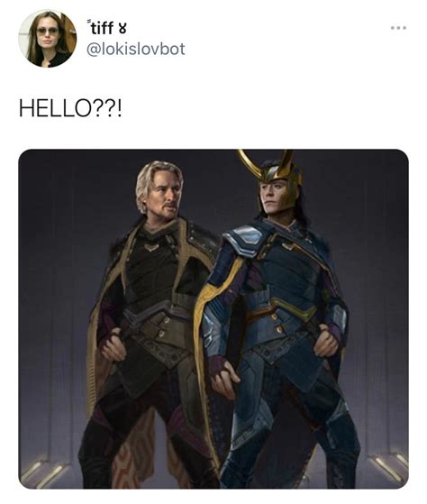Click the blond figure's head in the picture
Image resolution: width=427 pixels, height=504 pixels.
point(159,188)
